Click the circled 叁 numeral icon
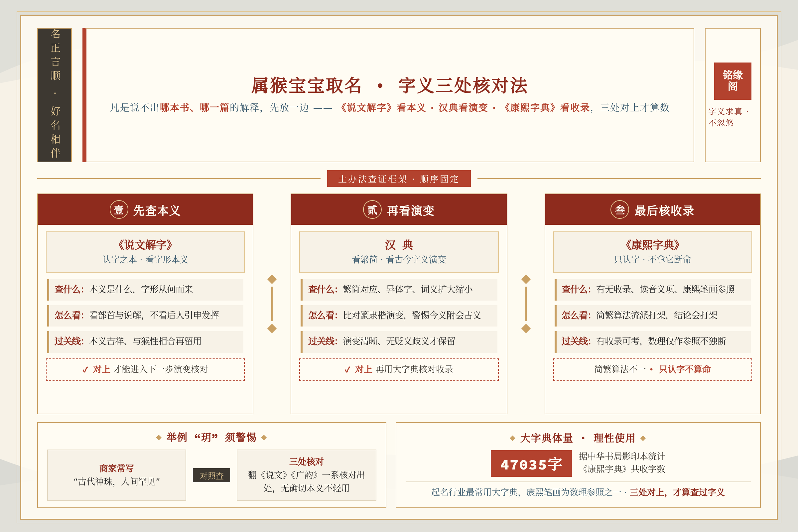This screenshot has height=532, width=798. pos(619,210)
